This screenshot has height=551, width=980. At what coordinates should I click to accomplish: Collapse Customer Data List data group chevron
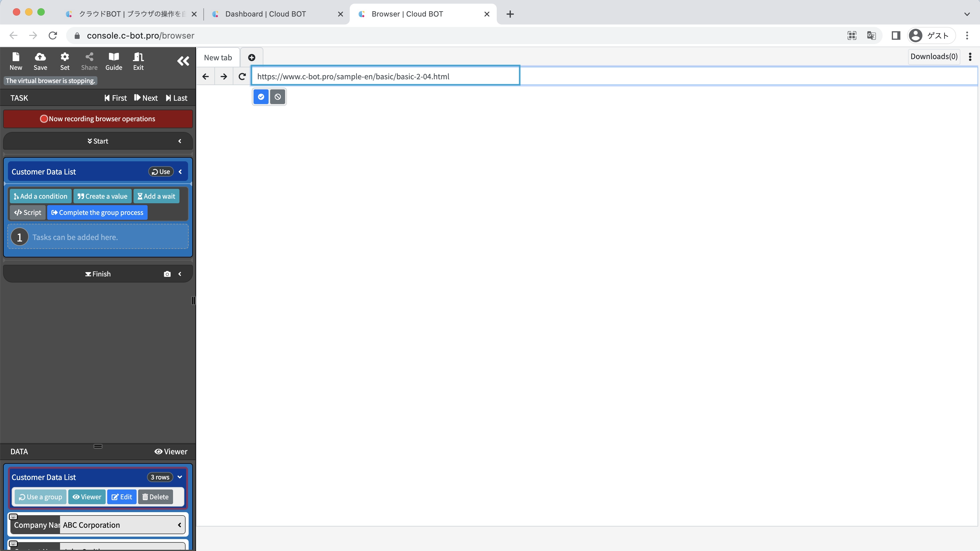pos(180,477)
